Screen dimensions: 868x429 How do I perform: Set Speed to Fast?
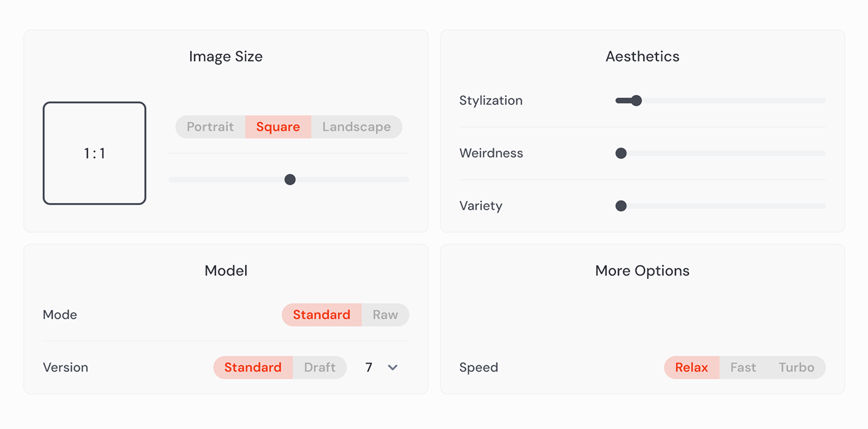tap(743, 367)
